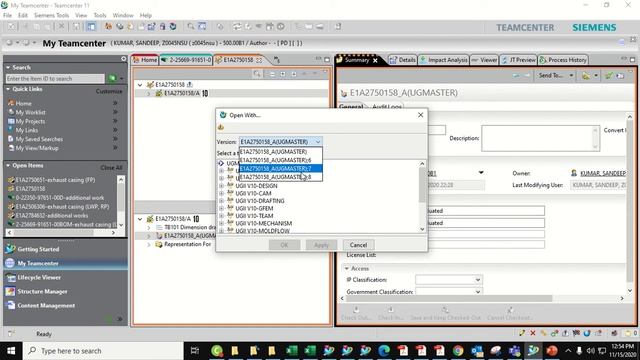Open My View/Markup quick link

pyautogui.click(x=37, y=148)
